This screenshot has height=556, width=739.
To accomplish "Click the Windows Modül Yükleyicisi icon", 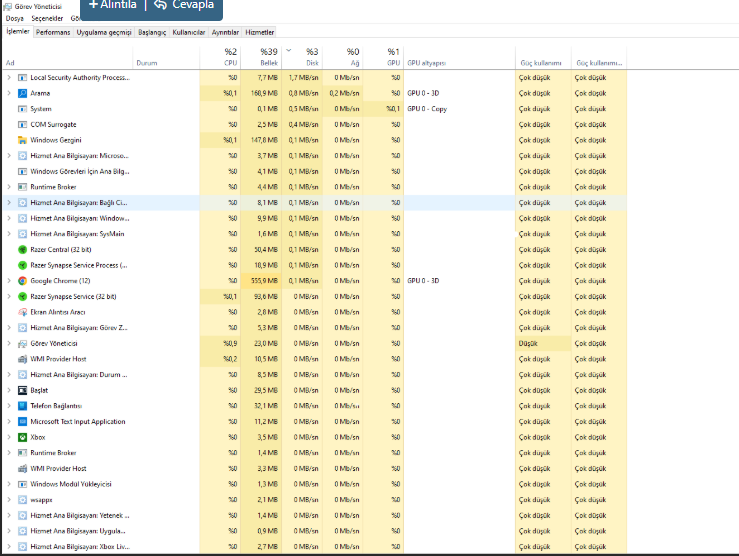I will (22, 484).
